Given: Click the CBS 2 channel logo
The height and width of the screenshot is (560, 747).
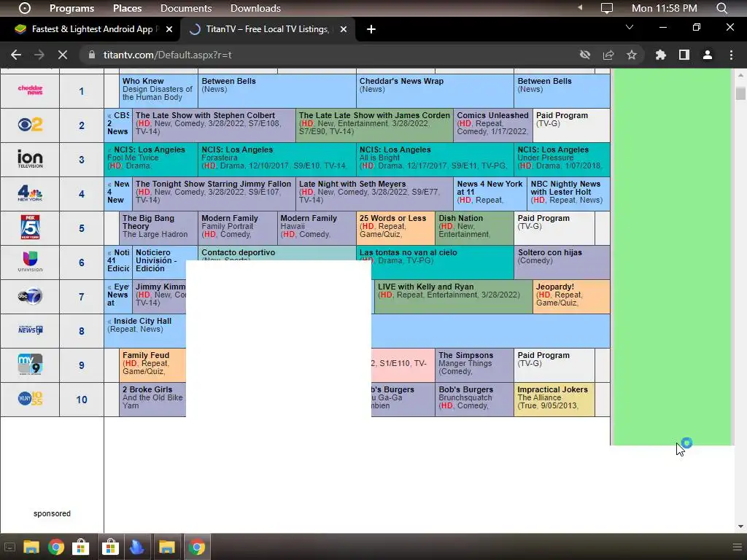Looking at the screenshot, I should pos(30,125).
